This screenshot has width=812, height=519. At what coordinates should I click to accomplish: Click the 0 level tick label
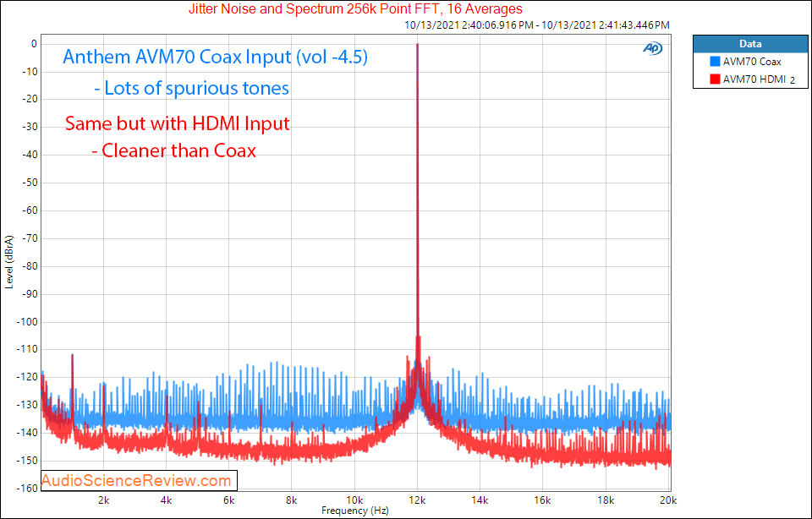(34, 44)
